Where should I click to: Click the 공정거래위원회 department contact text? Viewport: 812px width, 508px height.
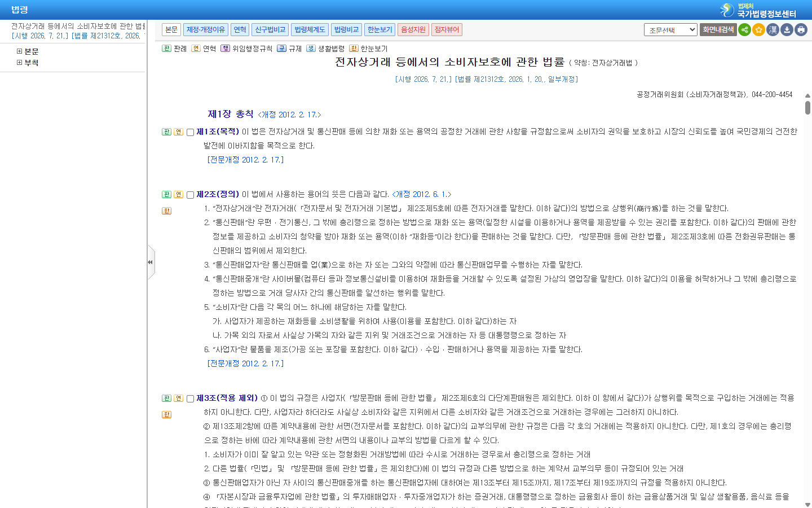tap(714, 95)
